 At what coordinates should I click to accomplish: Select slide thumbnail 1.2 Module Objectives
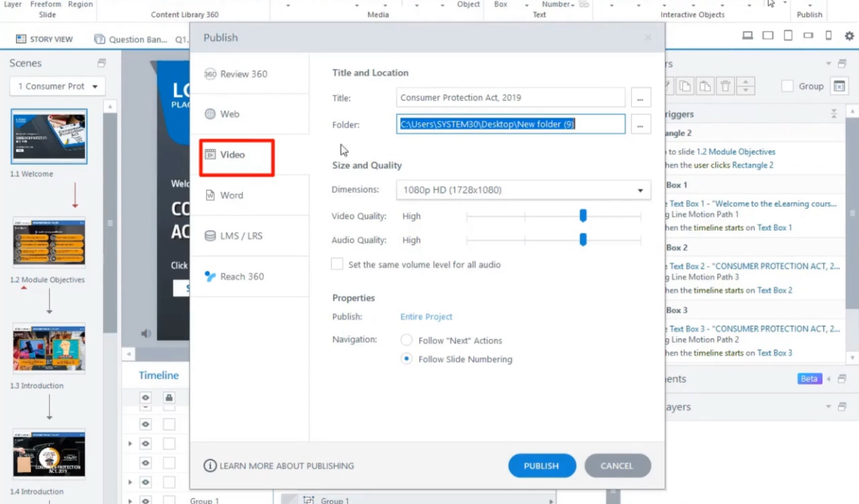pyautogui.click(x=49, y=242)
